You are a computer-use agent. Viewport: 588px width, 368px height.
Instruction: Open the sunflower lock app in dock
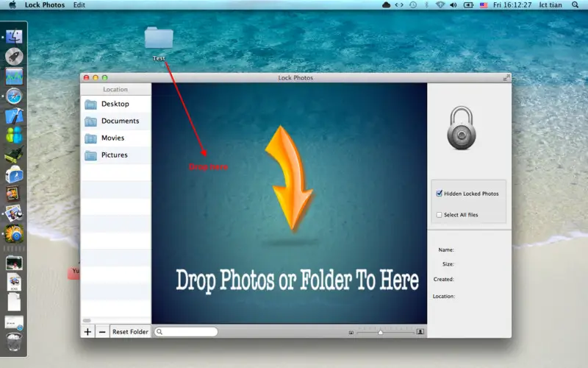(x=14, y=233)
